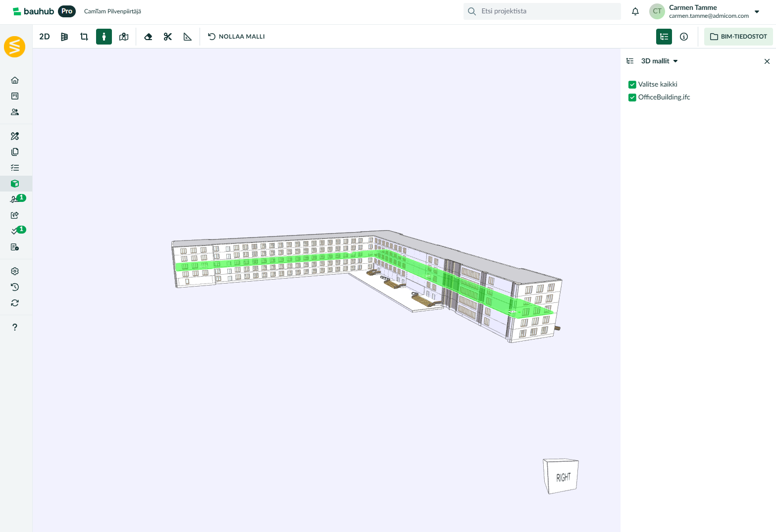Open the settings gear in sidebar
The image size is (776, 532).
click(x=15, y=271)
